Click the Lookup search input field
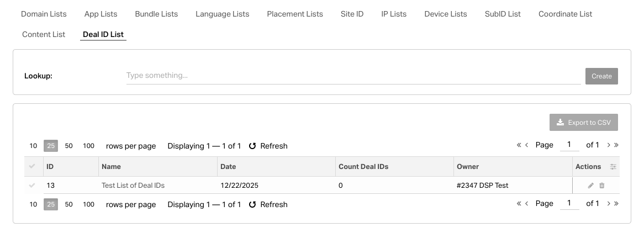This screenshot has width=644, height=243. pos(352,76)
